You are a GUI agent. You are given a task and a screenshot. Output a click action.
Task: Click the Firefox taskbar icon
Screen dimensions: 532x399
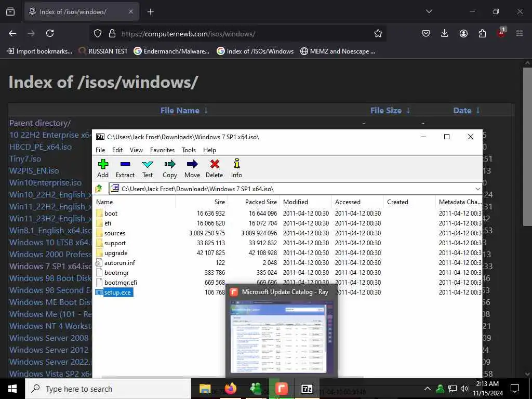click(x=230, y=389)
